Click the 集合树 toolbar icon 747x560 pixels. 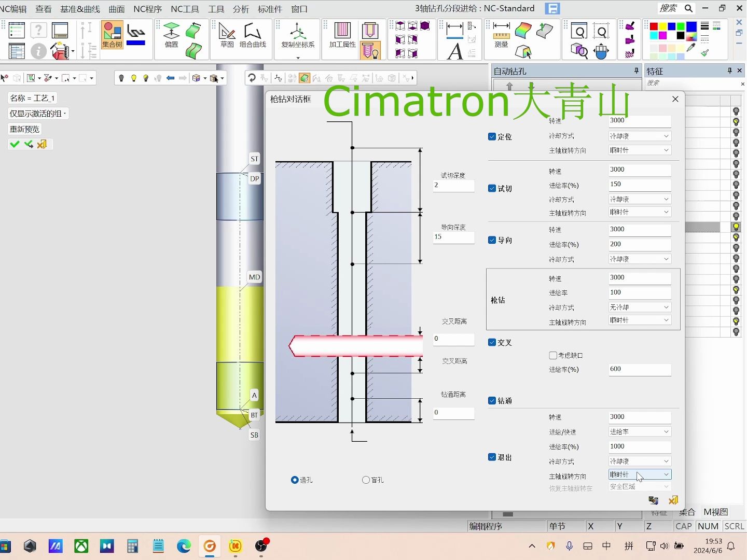point(112,35)
